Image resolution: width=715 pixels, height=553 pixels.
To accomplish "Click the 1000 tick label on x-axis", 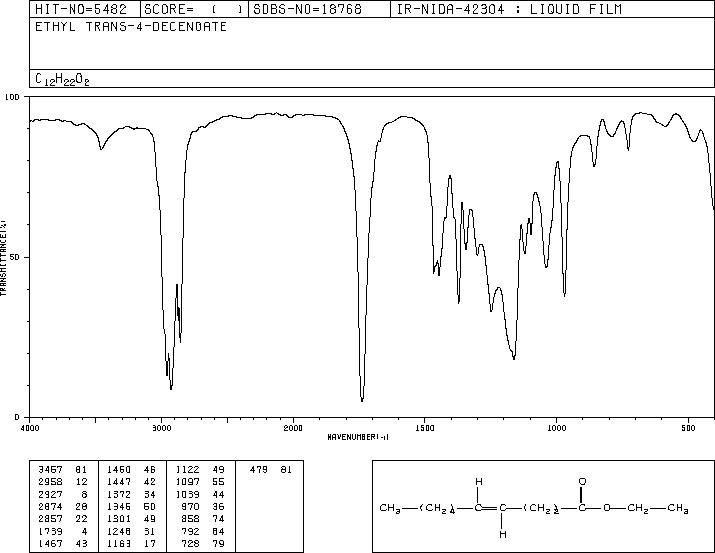I will tap(557, 428).
